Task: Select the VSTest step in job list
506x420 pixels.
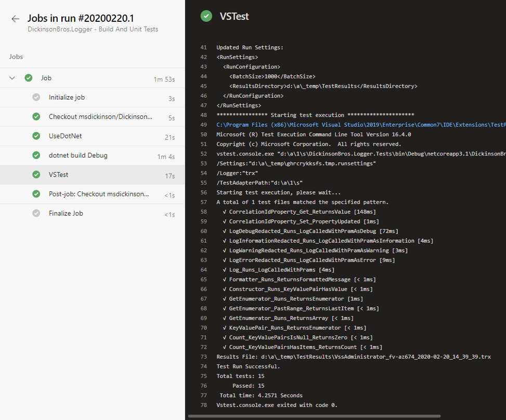Action: tap(92, 175)
